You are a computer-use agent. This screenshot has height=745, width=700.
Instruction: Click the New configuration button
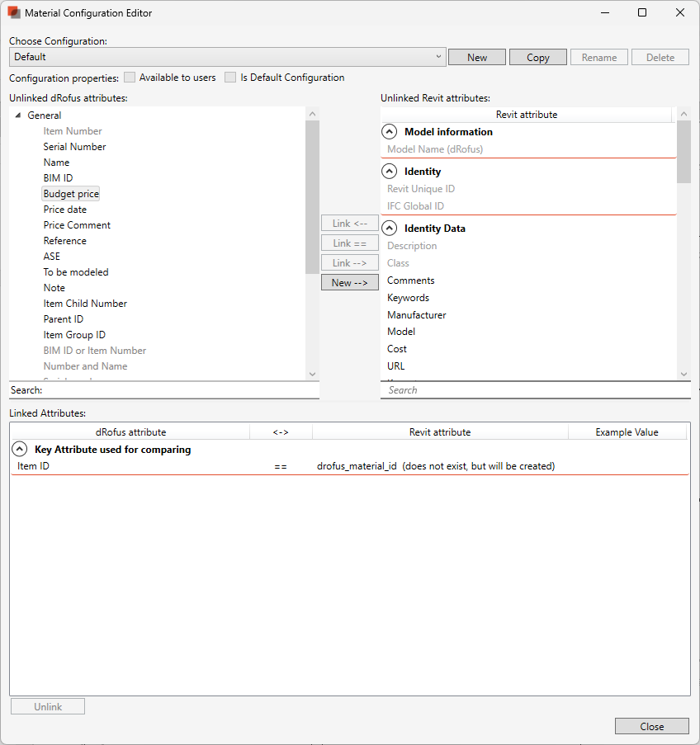[x=477, y=58]
